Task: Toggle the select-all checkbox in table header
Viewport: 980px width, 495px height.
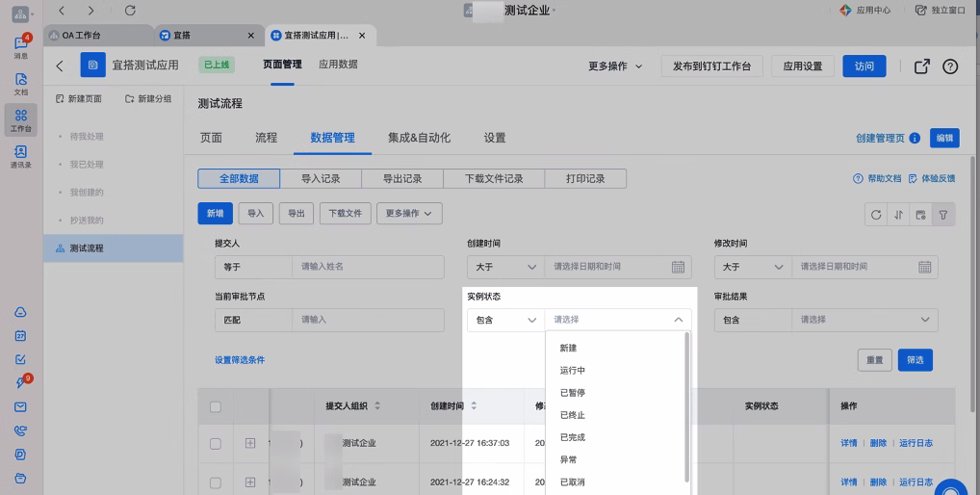Action: 216,406
